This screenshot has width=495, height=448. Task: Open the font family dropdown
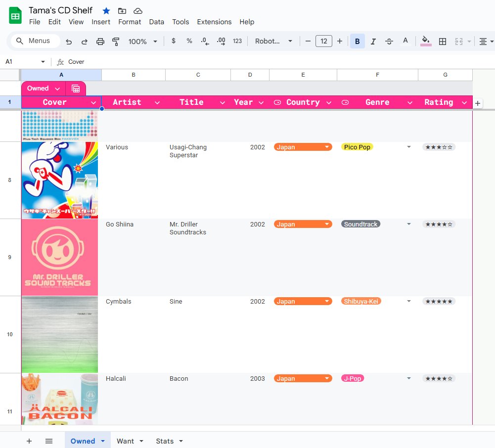(273, 42)
